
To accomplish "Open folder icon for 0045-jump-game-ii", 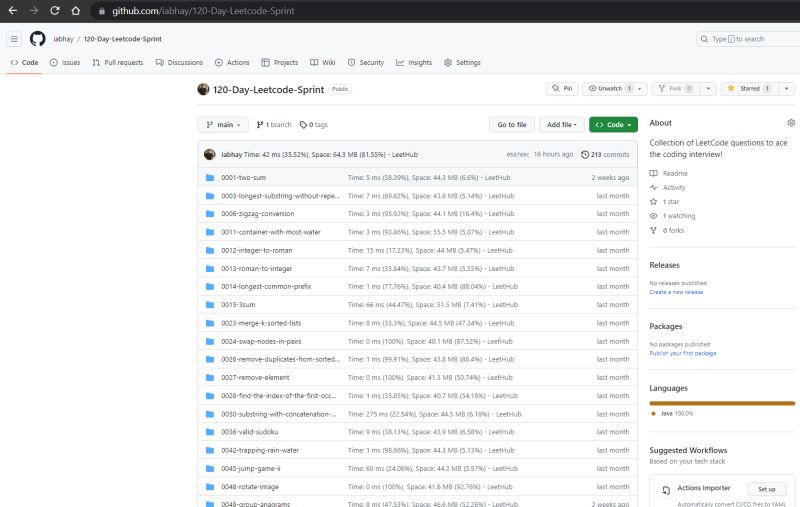I will pyautogui.click(x=210, y=468).
